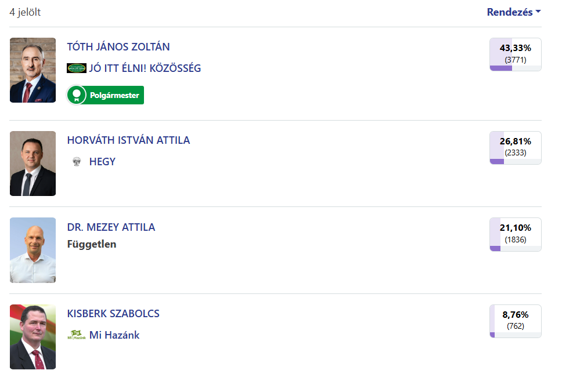Click the HEGY organization name
This screenshot has width=562, height=392.
coord(103,161)
